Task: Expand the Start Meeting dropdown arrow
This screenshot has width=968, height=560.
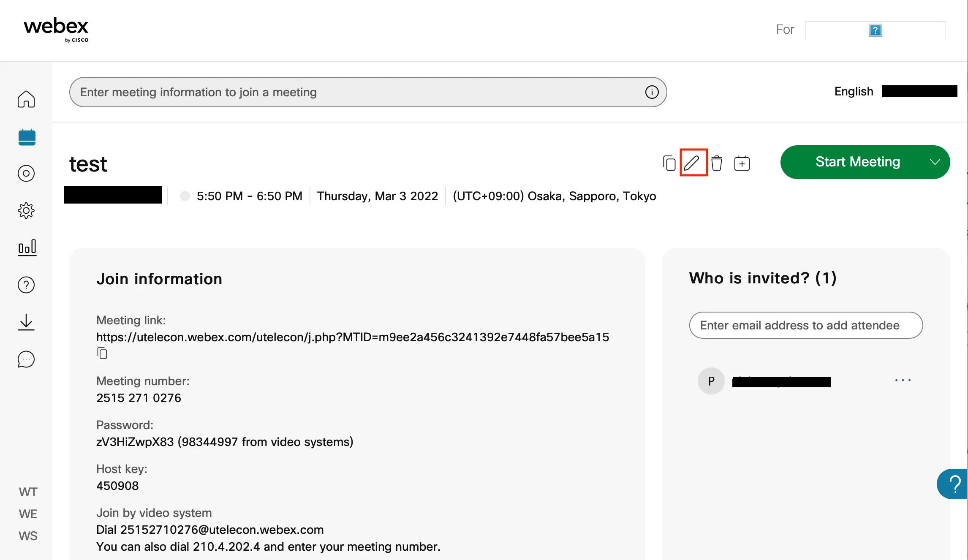Action: click(x=935, y=162)
